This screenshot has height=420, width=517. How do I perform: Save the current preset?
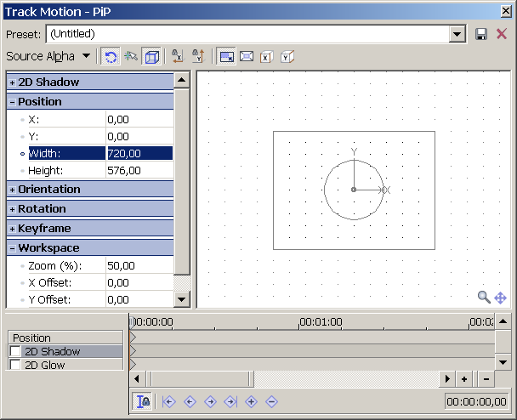coord(481,34)
